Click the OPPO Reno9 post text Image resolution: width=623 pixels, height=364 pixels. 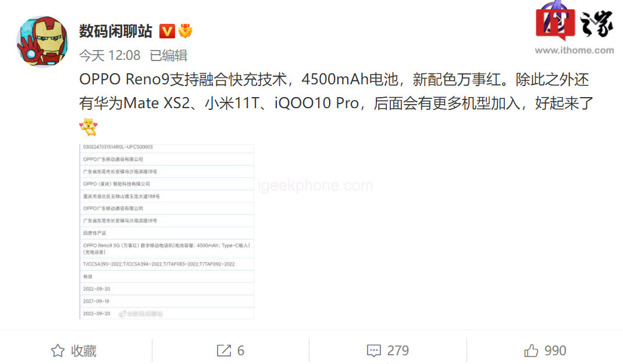pos(336,91)
